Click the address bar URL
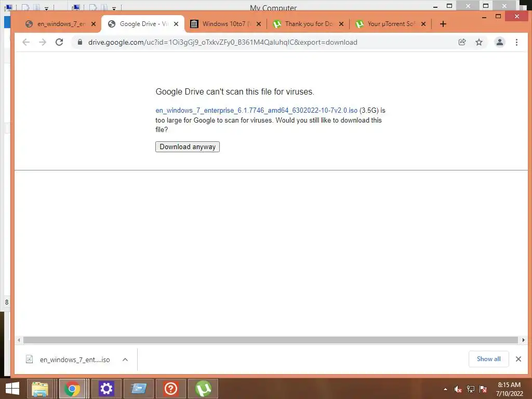Screen dimensions: 532x399 click(x=222, y=42)
